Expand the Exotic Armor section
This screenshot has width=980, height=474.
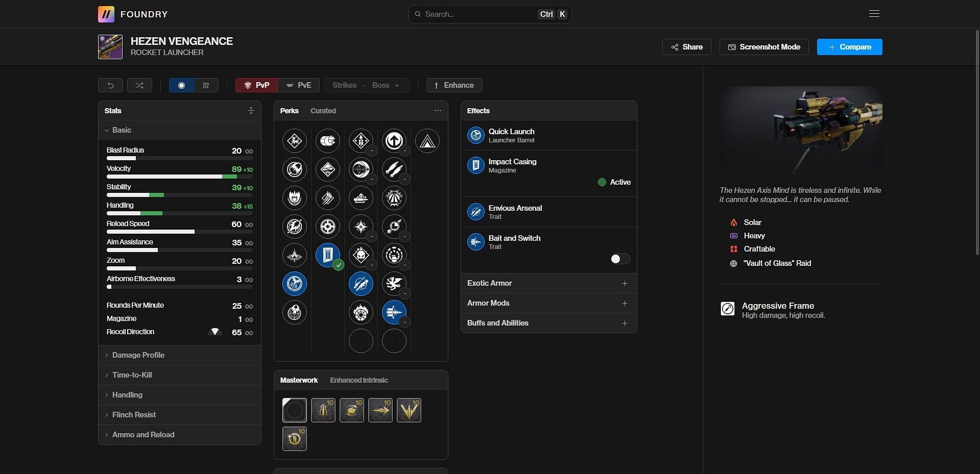[549, 283]
